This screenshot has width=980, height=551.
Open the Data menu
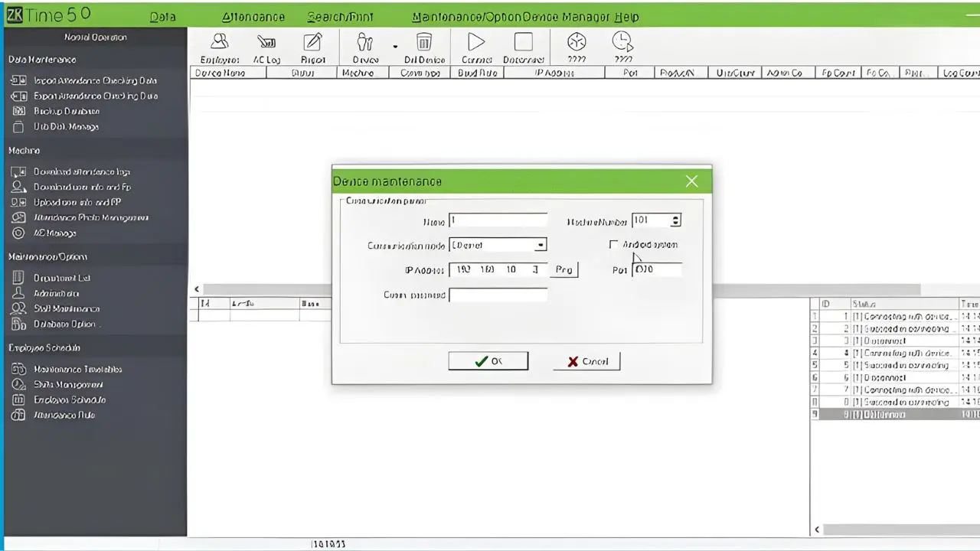162,17
